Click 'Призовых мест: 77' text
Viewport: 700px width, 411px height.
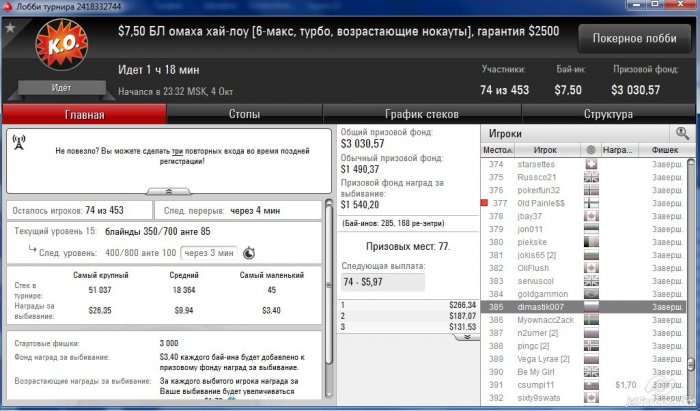click(x=408, y=246)
